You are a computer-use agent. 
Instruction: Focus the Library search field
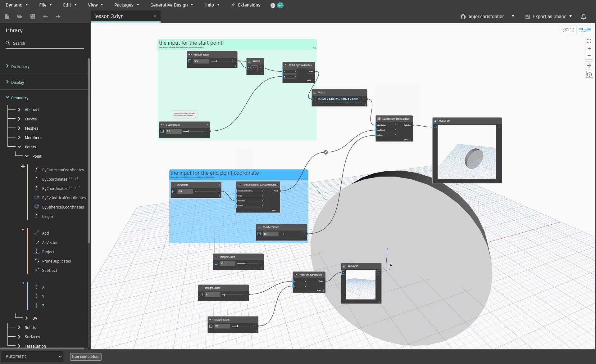[45, 43]
